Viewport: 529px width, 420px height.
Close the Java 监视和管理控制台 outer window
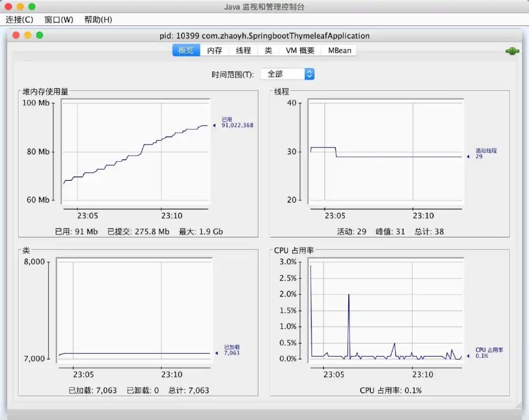point(8,6)
